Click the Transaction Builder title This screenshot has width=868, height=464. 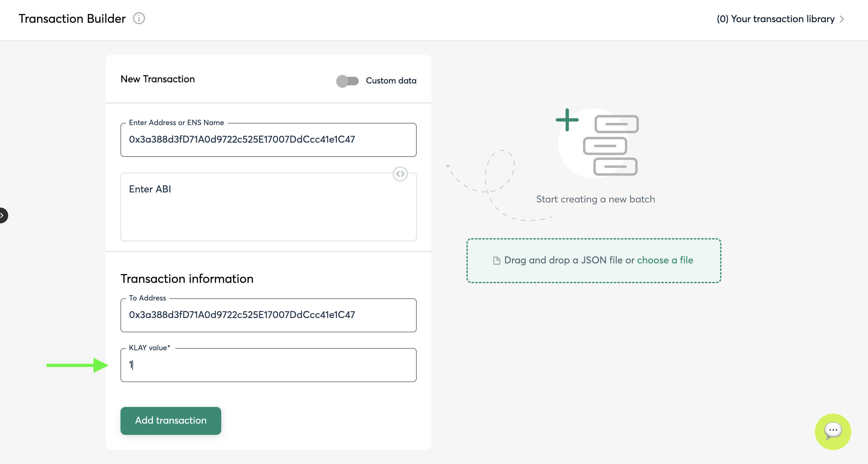[x=72, y=19]
